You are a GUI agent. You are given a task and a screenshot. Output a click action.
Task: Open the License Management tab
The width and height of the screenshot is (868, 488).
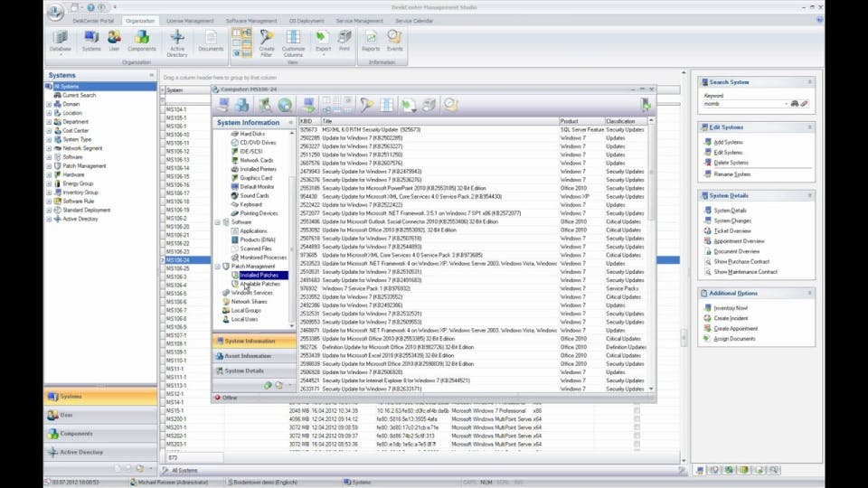[189, 21]
